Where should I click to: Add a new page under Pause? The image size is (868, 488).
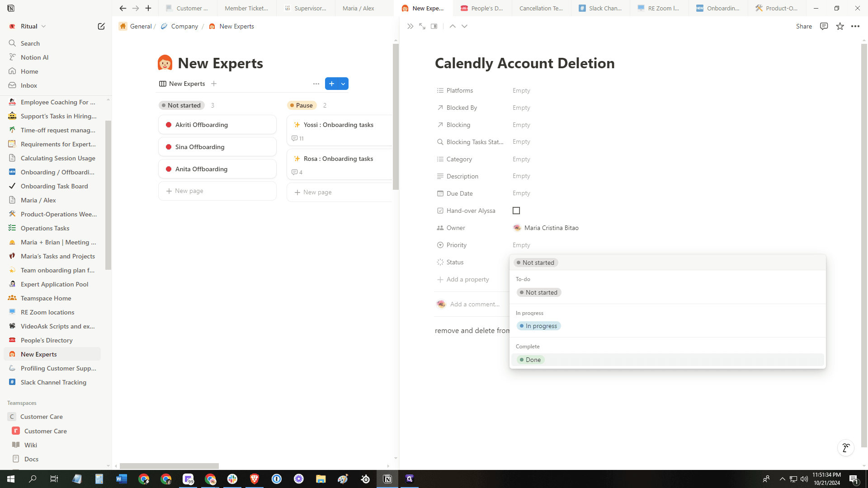tap(339, 192)
